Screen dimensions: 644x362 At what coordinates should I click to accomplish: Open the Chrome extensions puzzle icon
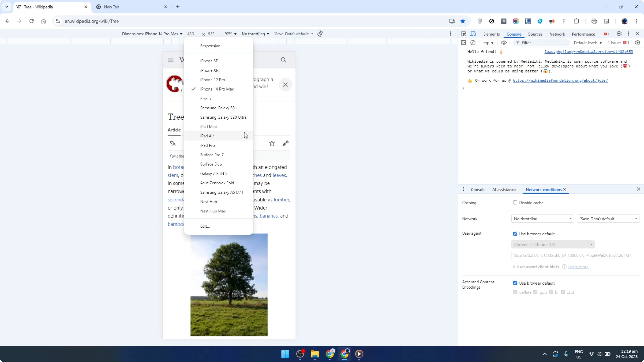(x=576, y=21)
